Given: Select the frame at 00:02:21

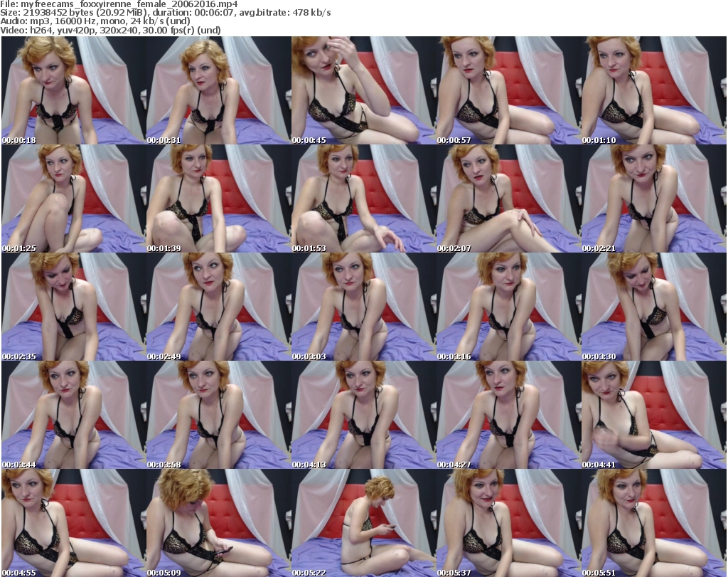Looking at the screenshot, I should tap(654, 198).
